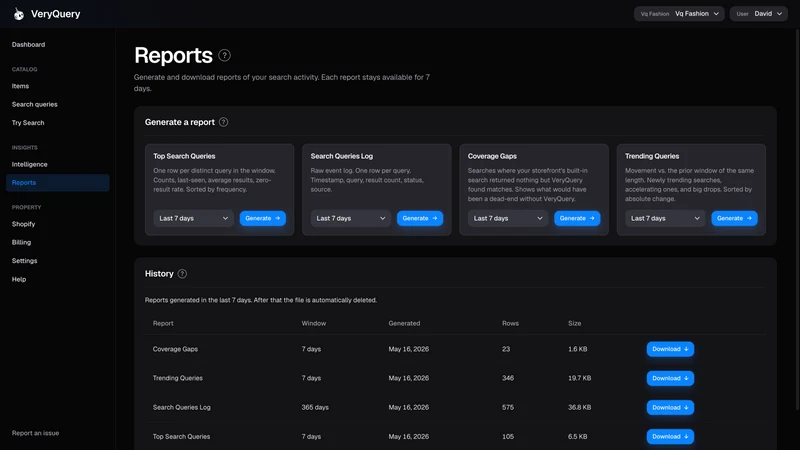Open Billing in the sidebar
Viewport: 800px width, 450px height.
[x=21, y=242]
